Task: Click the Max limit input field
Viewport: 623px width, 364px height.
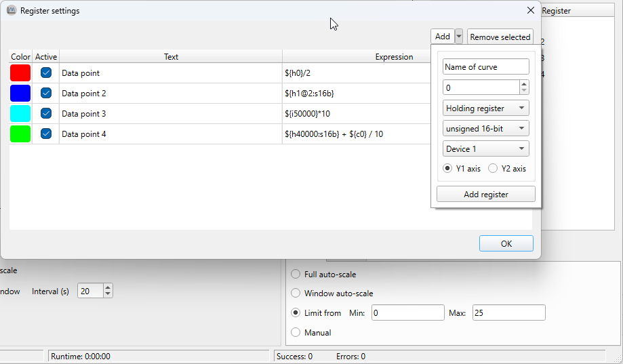Action: [509, 312]
